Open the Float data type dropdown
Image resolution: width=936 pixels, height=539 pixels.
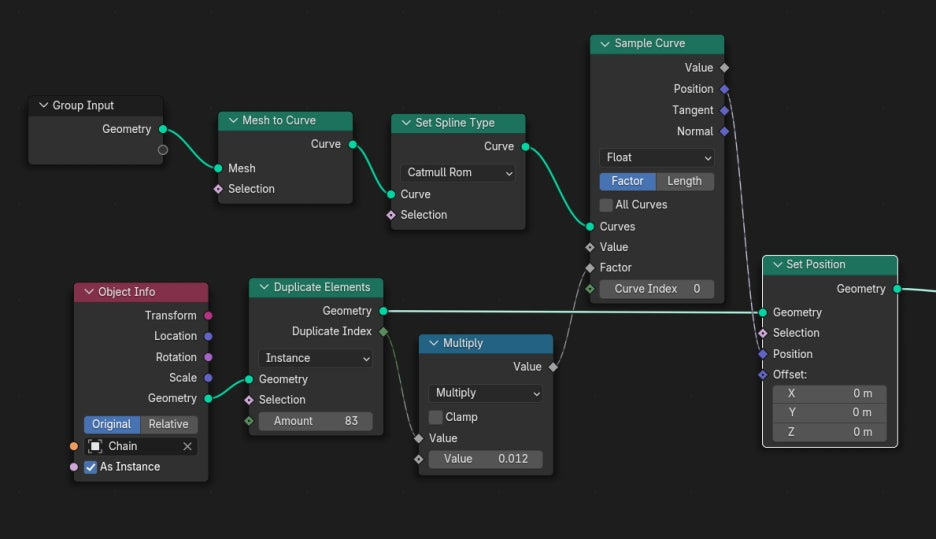click(657, 158)
